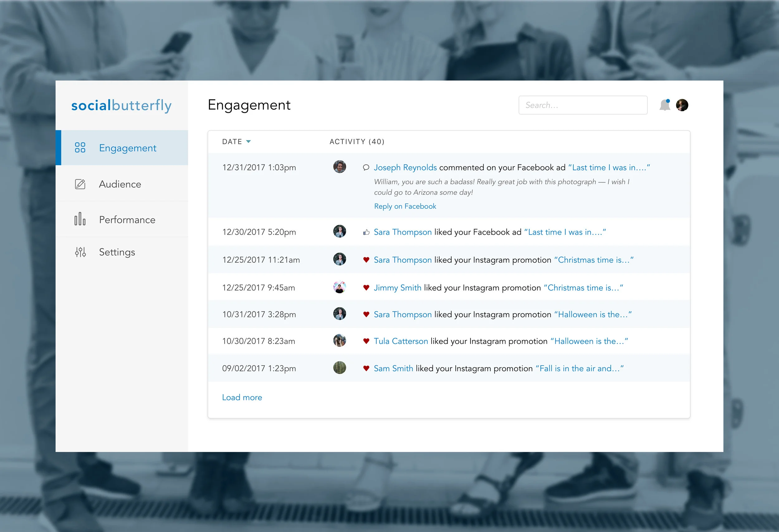
Task: Click the thumbs-up icon beside Sara Thompson
Action: (x=366, y=232)
